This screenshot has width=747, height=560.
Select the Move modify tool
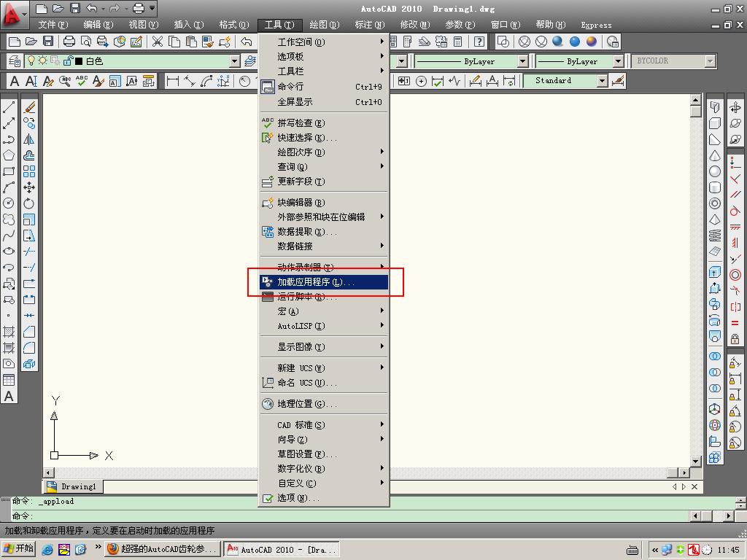(x=29, y=187)
